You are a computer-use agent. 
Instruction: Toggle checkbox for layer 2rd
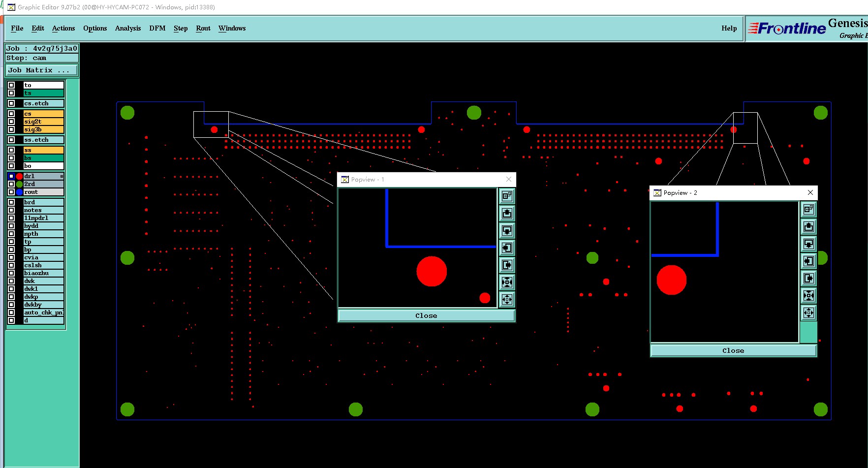click(x=11, y=184)
